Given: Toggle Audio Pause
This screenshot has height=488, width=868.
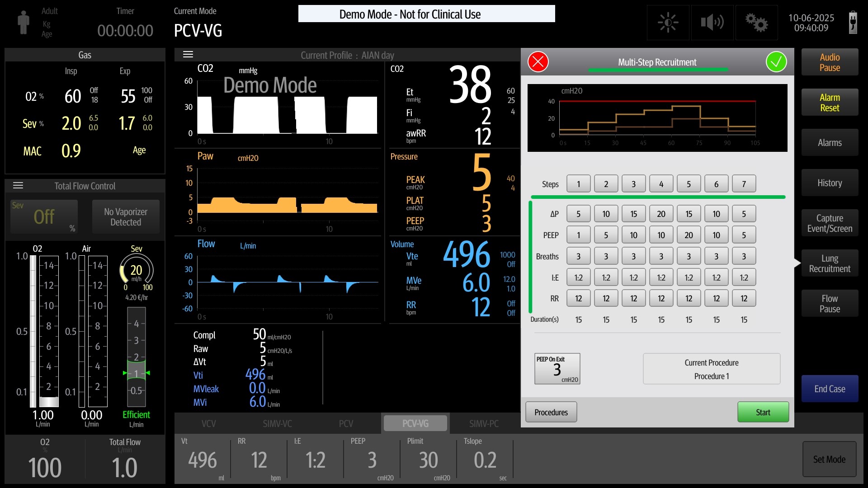Looking at the screenshot, I should 830,62.
